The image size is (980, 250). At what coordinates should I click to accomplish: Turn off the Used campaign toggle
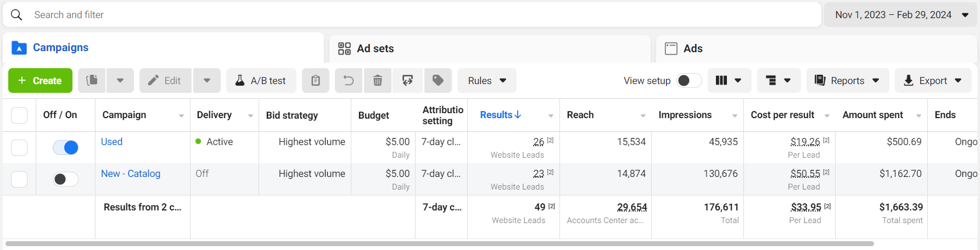pyautogui.click(x=65, y=147)
